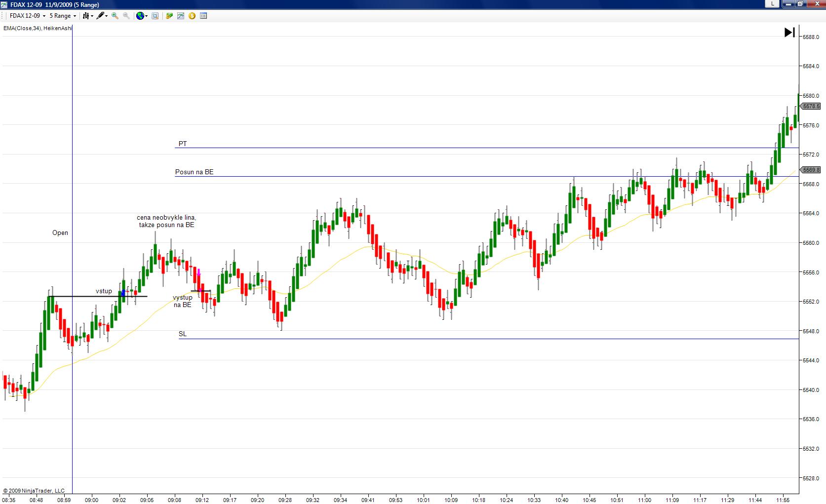Select the PT line label

coord(183,144)
